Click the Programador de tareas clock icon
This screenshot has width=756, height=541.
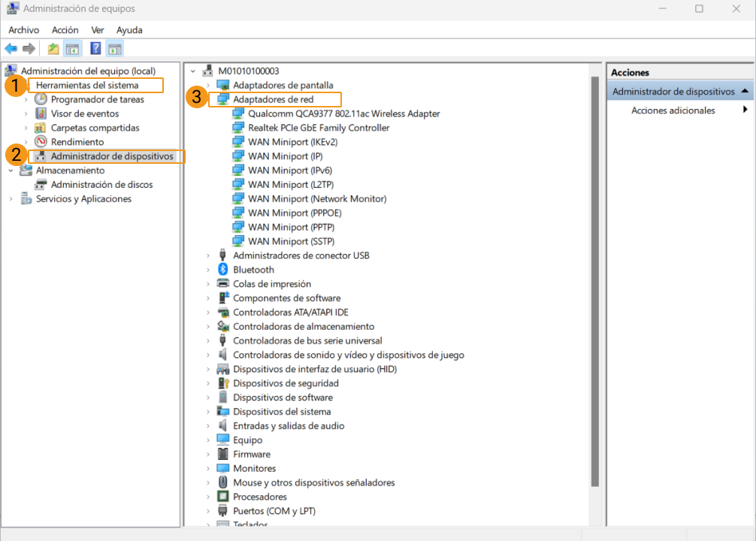pos(41,99)
